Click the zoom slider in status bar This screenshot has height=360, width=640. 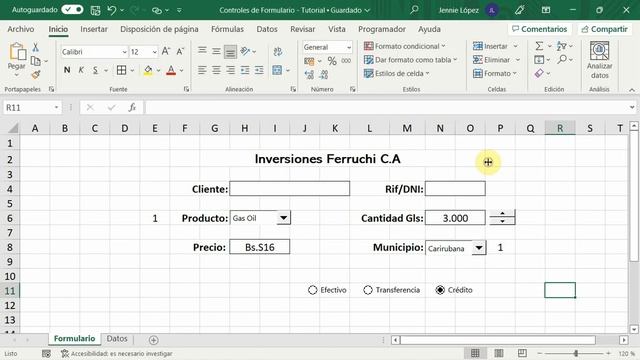(x=576, y=353)
